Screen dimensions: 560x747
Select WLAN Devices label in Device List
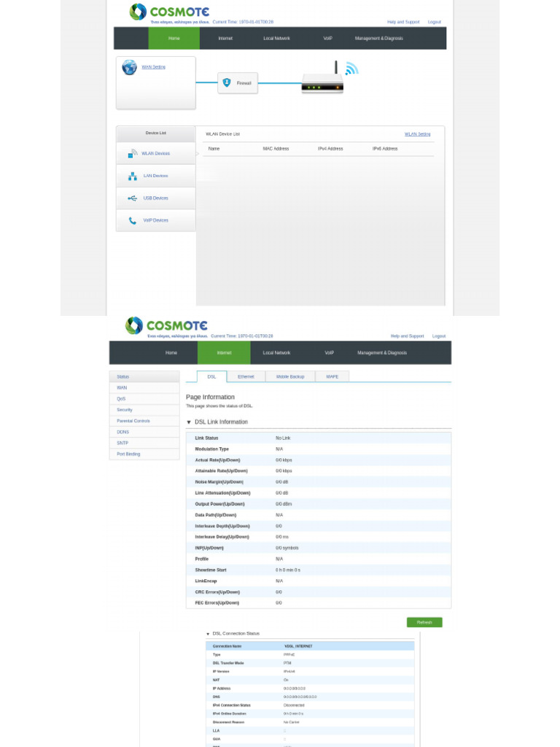(x=156, y=153)
